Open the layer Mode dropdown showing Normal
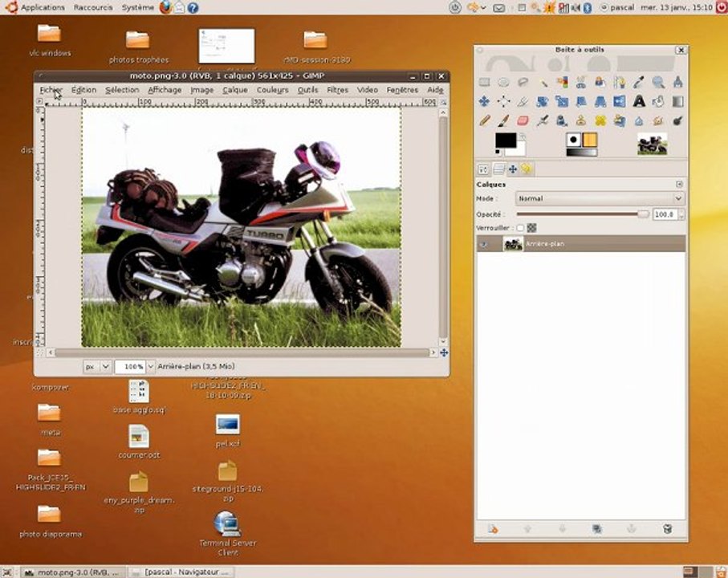This screenshot has width=728, height=578. [x=600, y=199]
